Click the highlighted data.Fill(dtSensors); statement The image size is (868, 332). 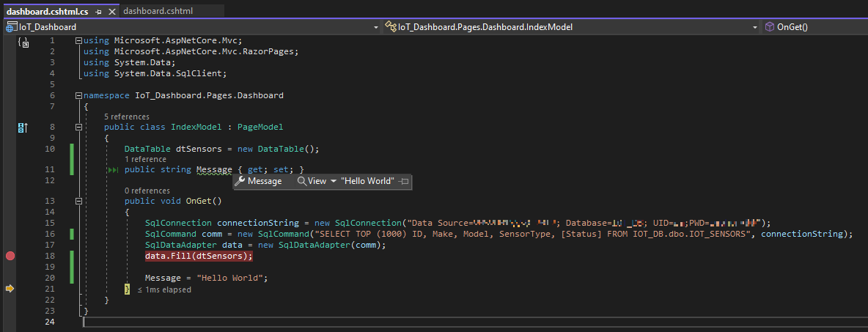[x=199, y=256]
